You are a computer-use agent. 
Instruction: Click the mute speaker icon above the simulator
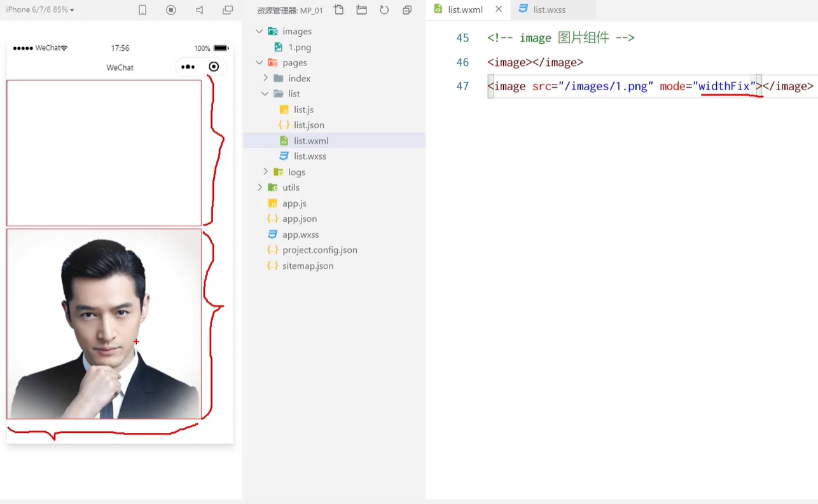(x=198, y=10)
